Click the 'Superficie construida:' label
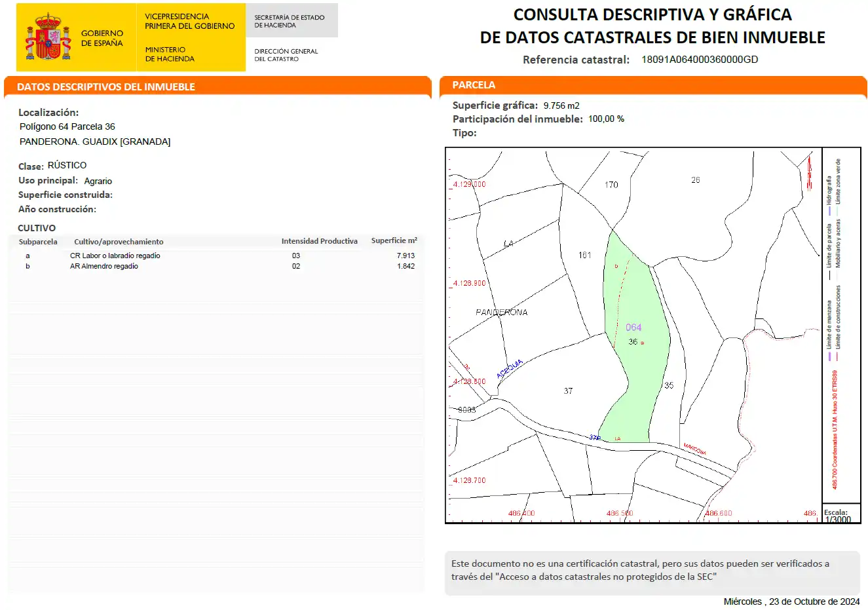Image resolution: width=868 pixels, height=610 pixels. [x=66, y=195]
